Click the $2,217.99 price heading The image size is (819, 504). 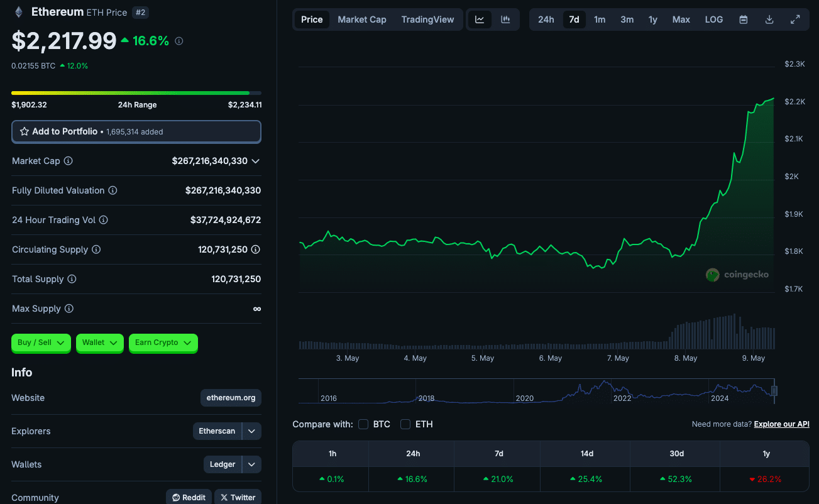[64, 41]
